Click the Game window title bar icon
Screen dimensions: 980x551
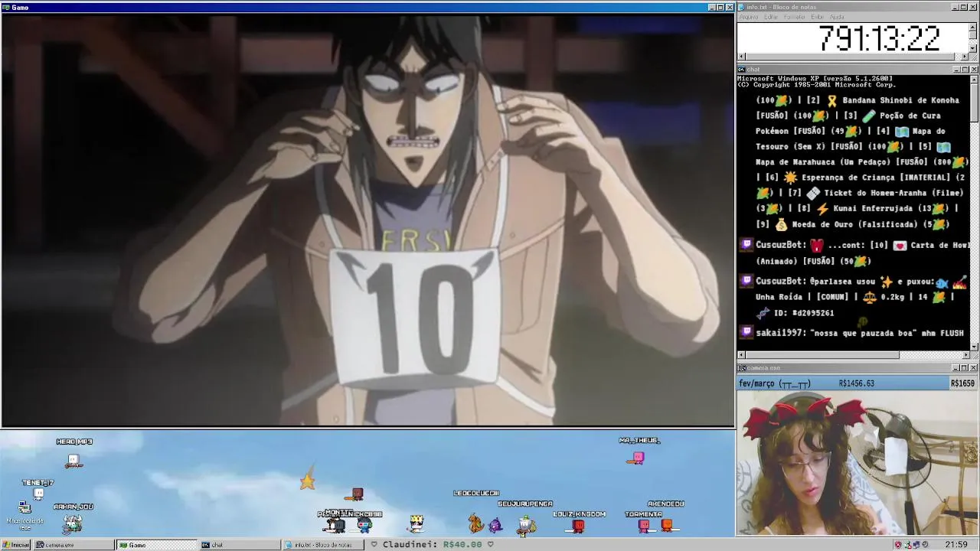pyautogui.click(x=6, y=7)
